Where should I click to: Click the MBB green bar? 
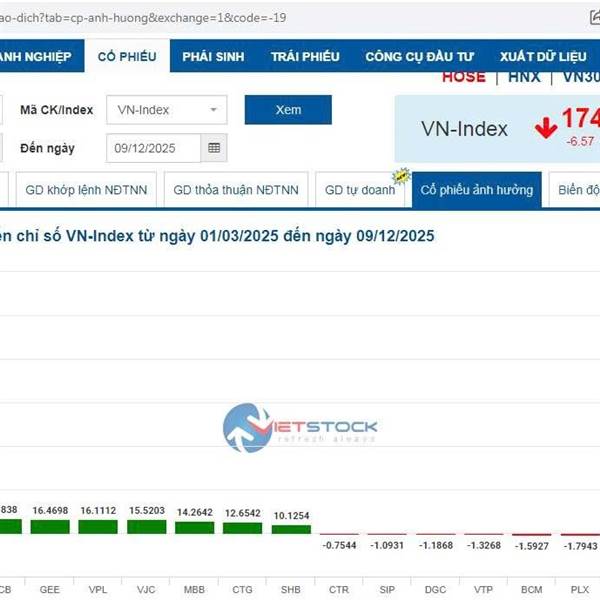195,528
